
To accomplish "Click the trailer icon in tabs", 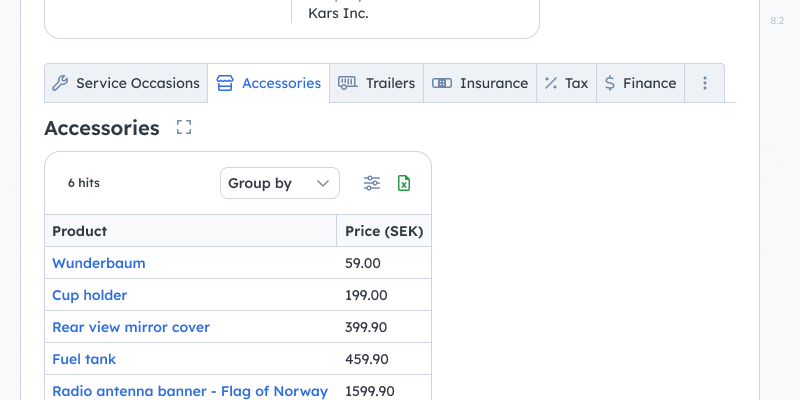I will pyautogui.click(x=347, y=83).
